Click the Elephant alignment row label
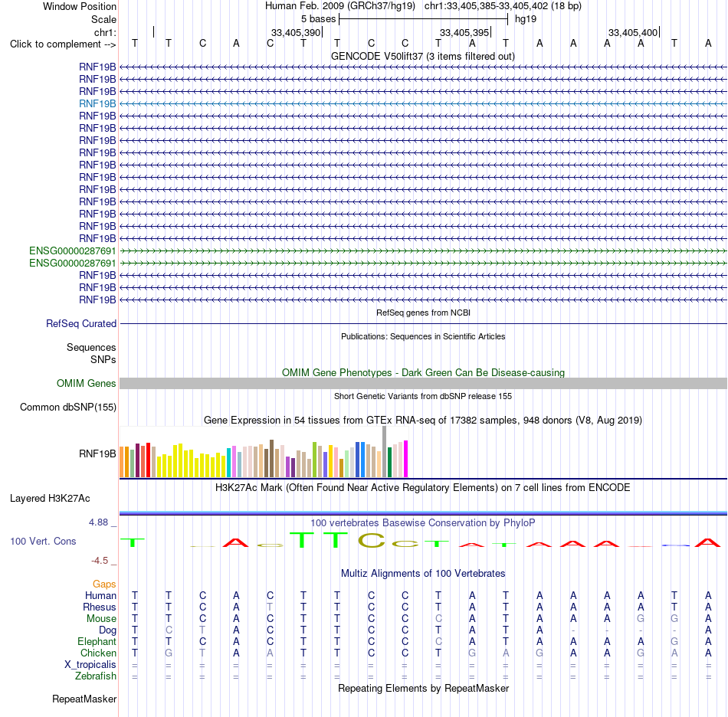The height and width of the screenshot is (717, 728). pos(97,641)
